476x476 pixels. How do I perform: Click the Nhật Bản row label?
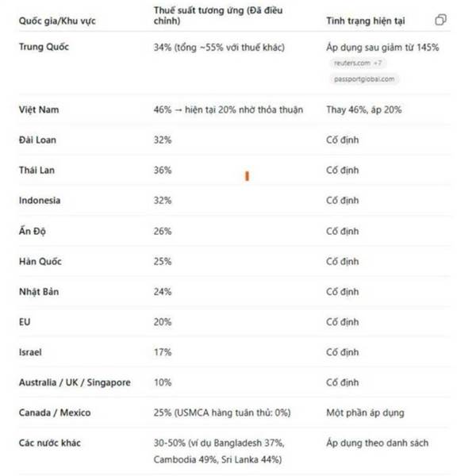[x=39, y=292]
